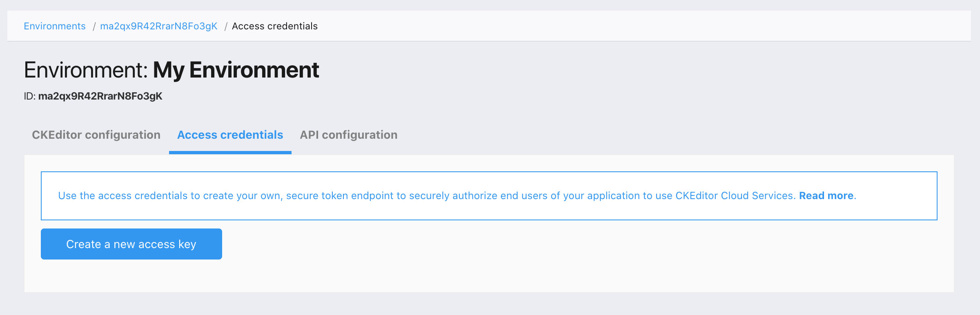Click the slash separator before Access credentials breadcrumb

point(225,26)
